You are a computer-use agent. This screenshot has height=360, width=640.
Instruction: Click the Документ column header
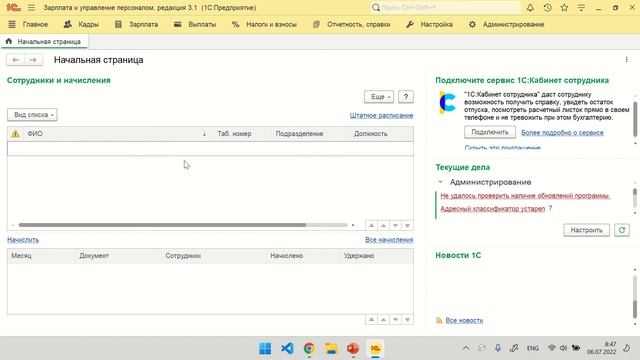pos(94,256)
